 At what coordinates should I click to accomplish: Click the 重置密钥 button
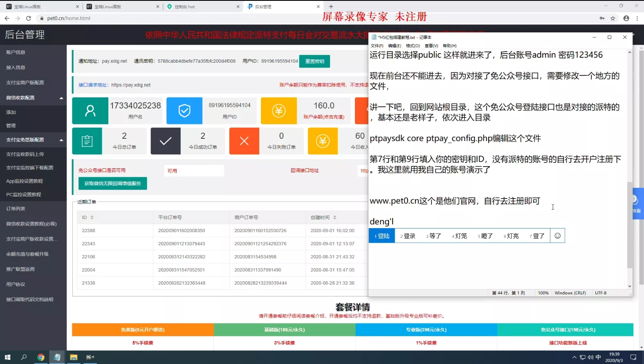(314, 61)
